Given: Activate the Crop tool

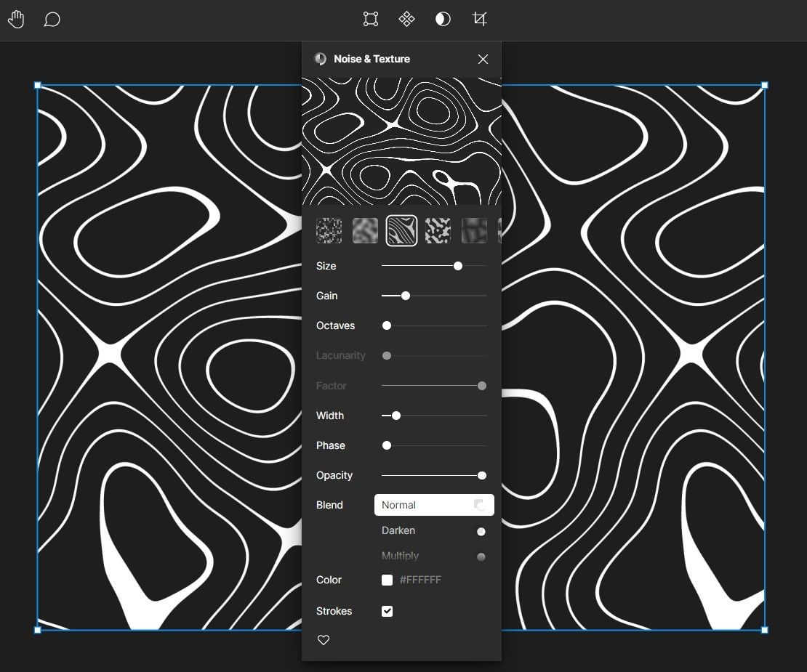Looking at the screenshot, I should pyautogui.click(x=479, y=20).
